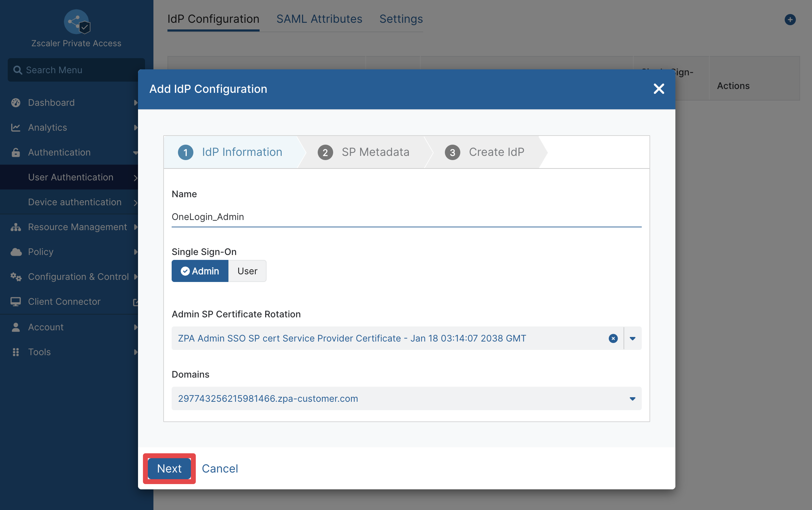Viewport: 812px width, 510px height.
Task: Click the Authentication lock icon
Action: [x=16, y=152]
